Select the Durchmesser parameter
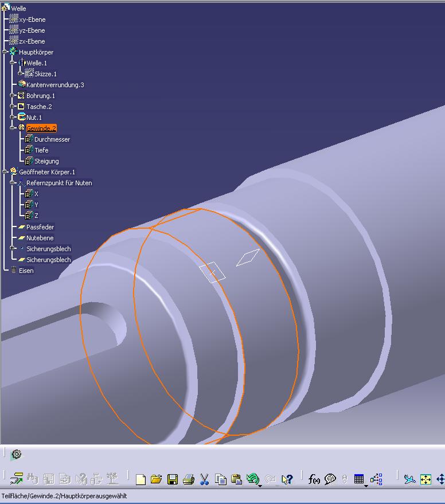The image size is (445, 504). [52, 139]
